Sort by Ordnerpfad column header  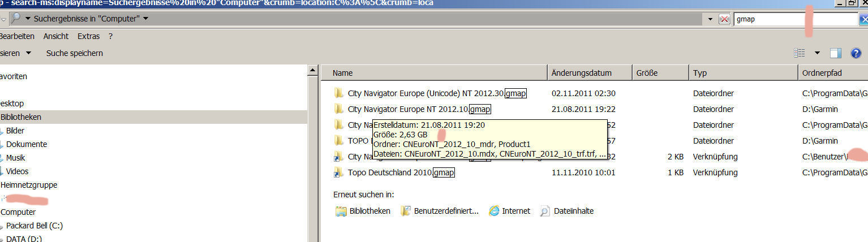pos(833,73)
